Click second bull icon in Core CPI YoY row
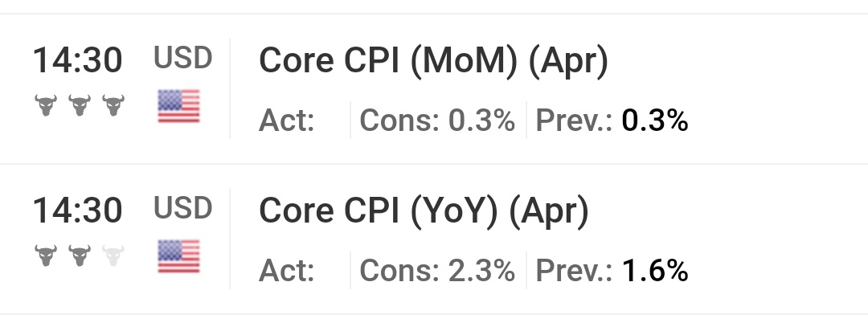868x327 pixels. pyautogui.click(x=79, y=255)
